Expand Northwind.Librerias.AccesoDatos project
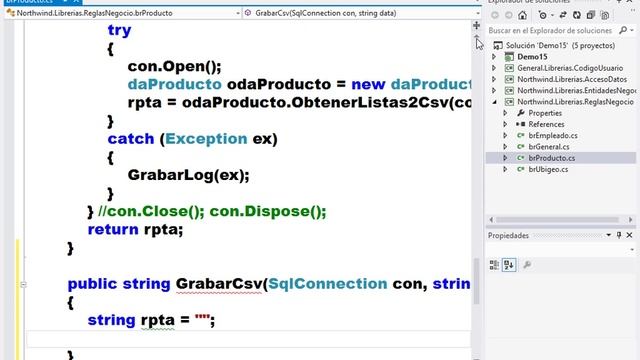640x360 pixels. click(x=494, y=79)
